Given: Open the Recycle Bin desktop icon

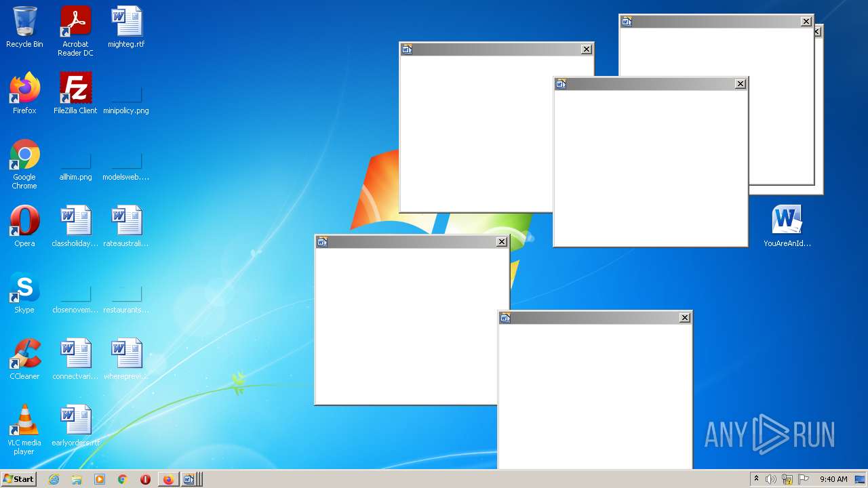Looking at the screenshot, I should (x=24, y=28).
